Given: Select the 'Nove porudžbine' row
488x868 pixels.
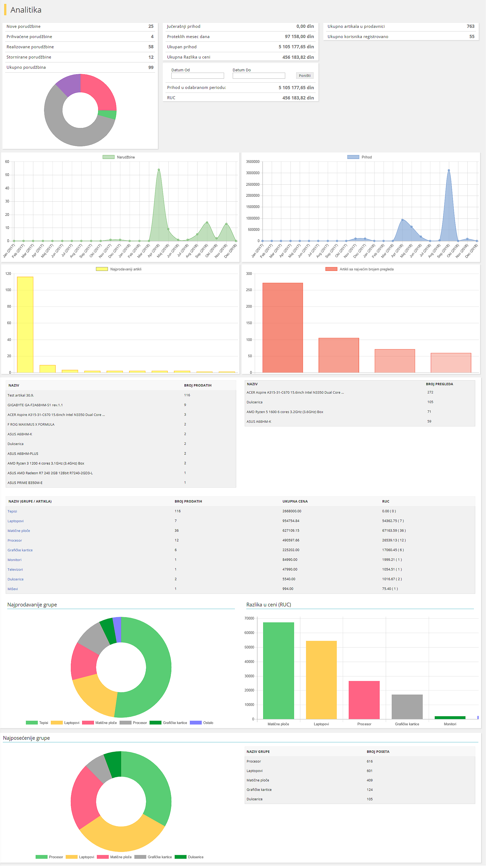Looking at the screenshot, I should pyautogui.click(x=80, y=26).
